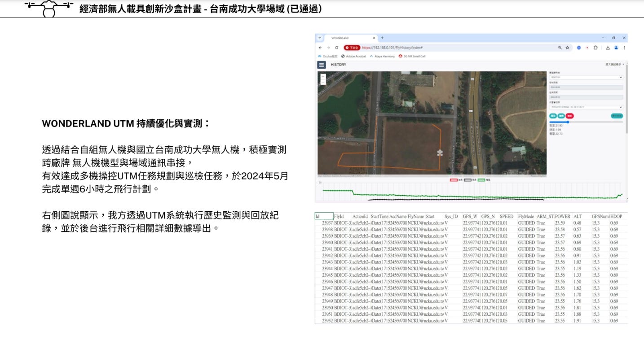Open the Adobe Acrobat bookmark
Screen dimensions: 644x340
click(353, 56)
